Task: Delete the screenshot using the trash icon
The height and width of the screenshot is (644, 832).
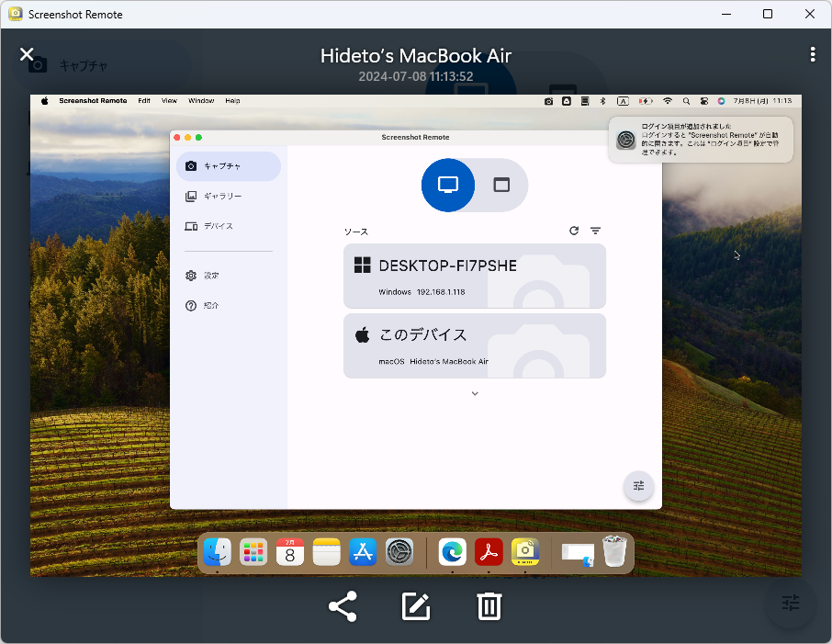Action: coord(489,606)
